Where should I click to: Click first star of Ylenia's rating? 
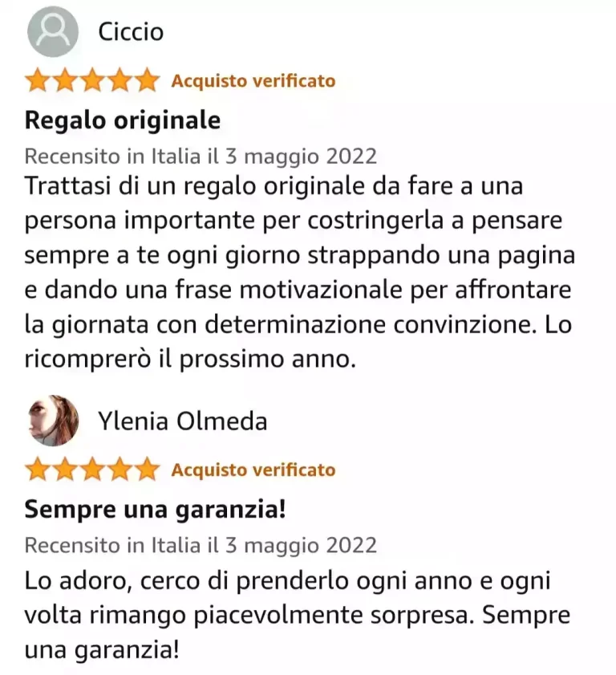tap(38, 470)
